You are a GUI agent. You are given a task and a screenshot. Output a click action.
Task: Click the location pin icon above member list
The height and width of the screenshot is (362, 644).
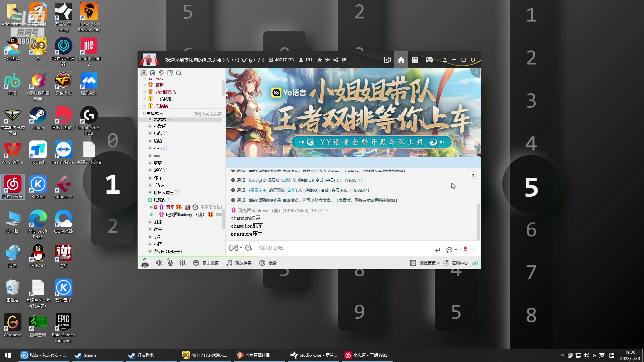coord(161,73)
